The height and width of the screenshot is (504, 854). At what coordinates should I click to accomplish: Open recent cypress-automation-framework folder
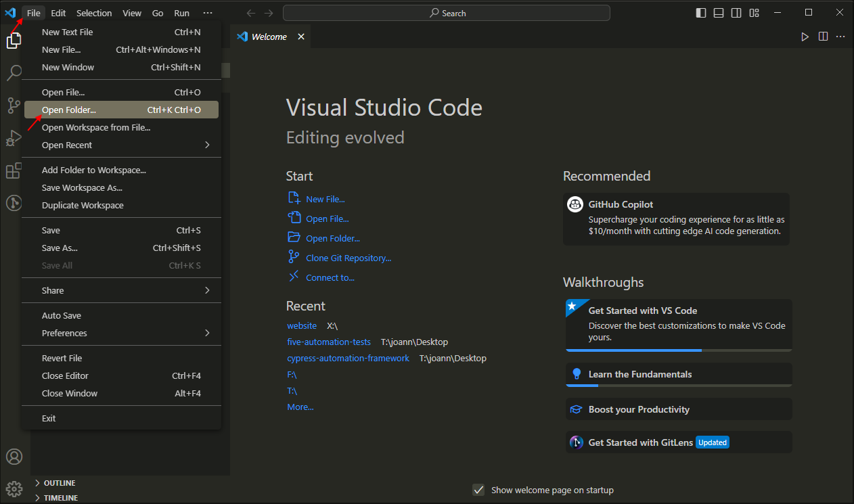click(348, 358)
